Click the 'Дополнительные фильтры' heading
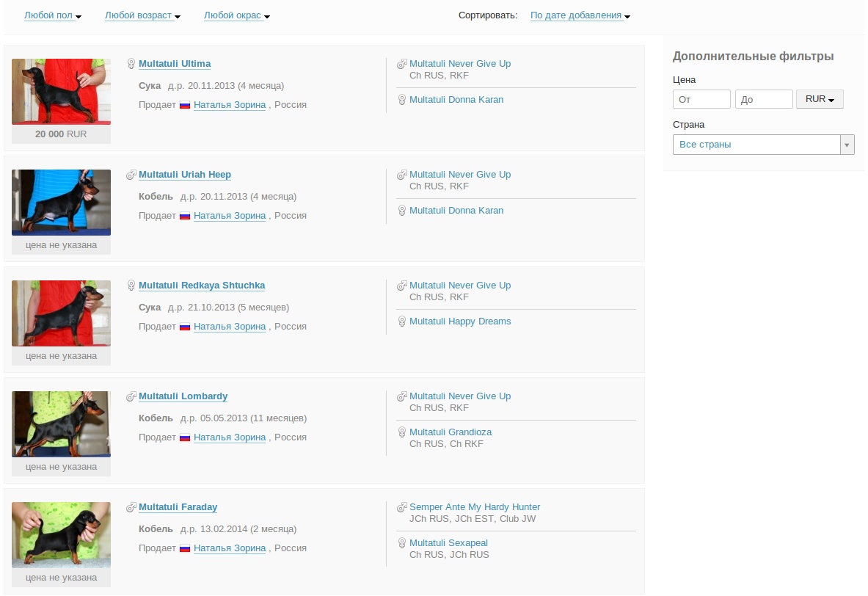 click(x=753, y=56)
